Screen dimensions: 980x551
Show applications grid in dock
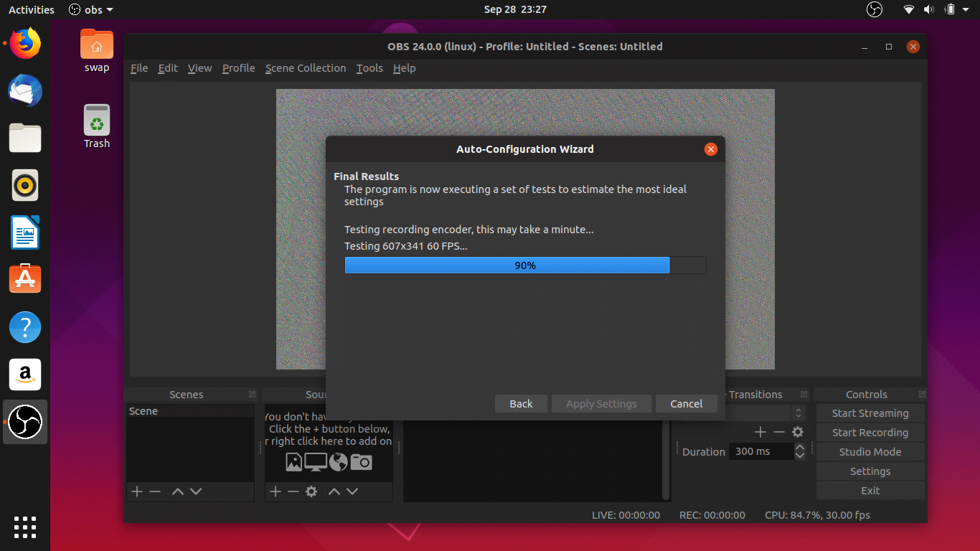(x=25, y=527)
